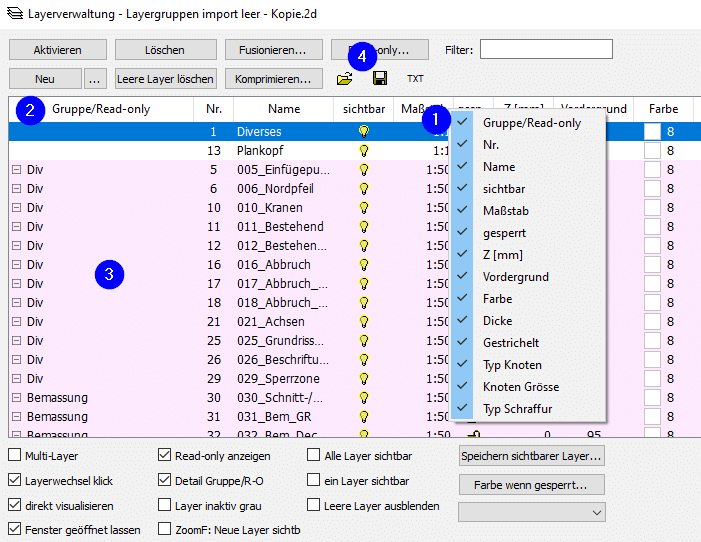Open the empty dropdown below Farbe wenn gesperrt
Image resolution: width=701 pixels, height=542 pixels.
tap(532, 512)
